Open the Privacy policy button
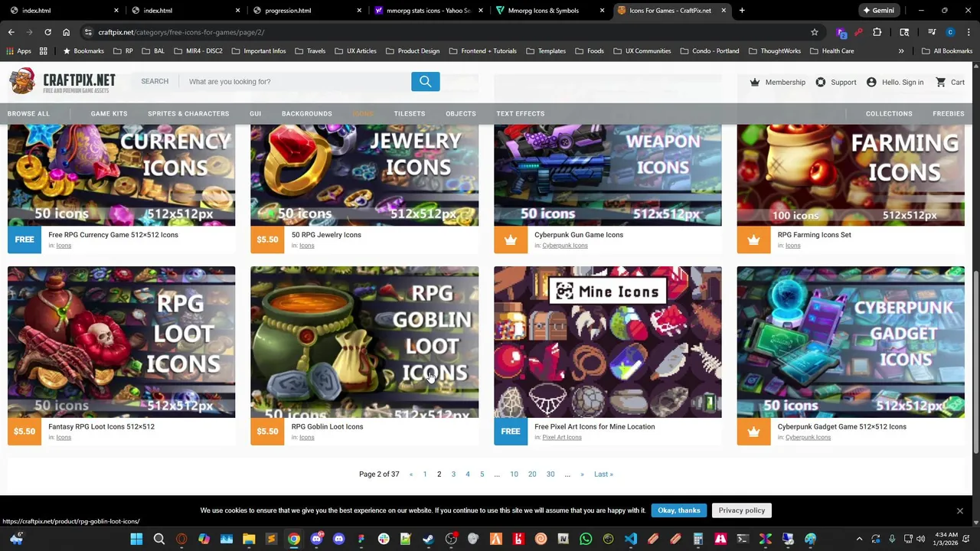980x551 pixels. click(742, 510)
